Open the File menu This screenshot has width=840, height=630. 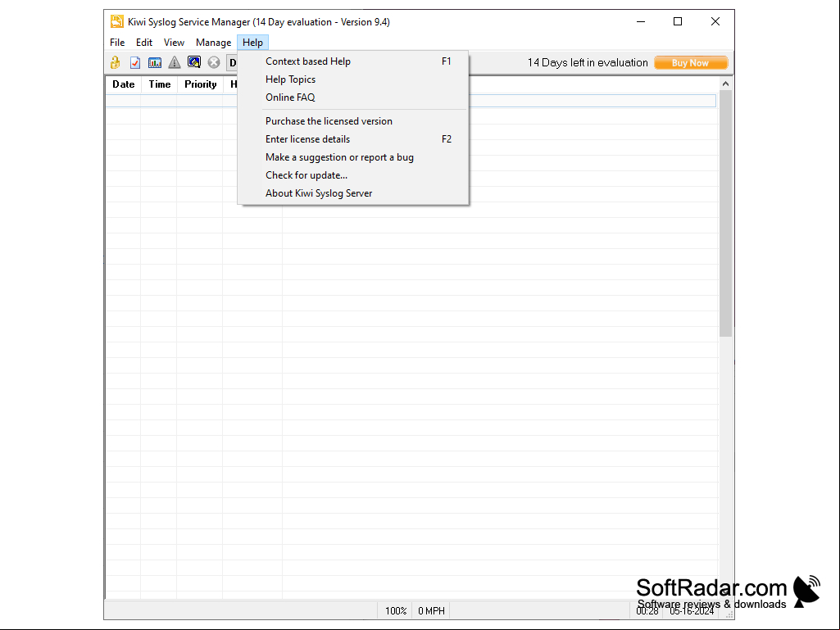tap(117, 43)
